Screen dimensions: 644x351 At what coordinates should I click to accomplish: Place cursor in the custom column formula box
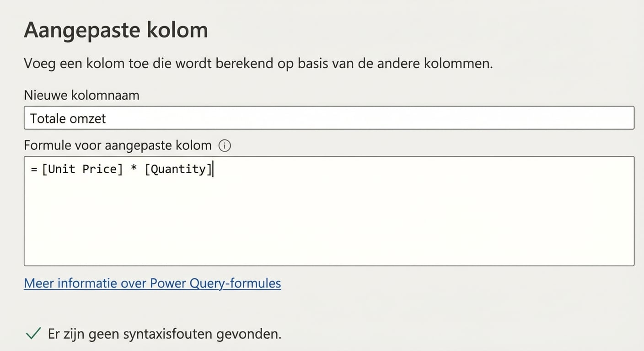(320, 210)
